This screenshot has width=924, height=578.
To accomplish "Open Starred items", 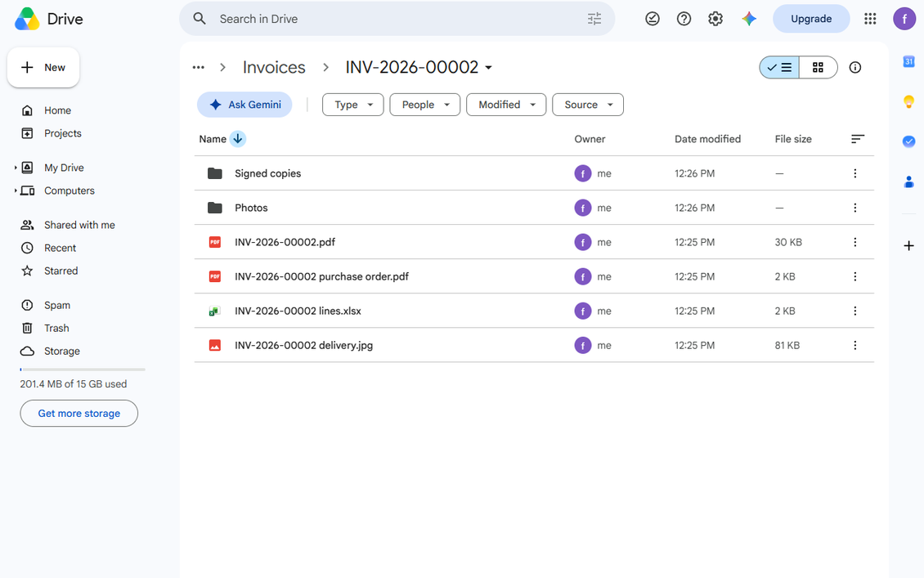I will coord(61,271).
